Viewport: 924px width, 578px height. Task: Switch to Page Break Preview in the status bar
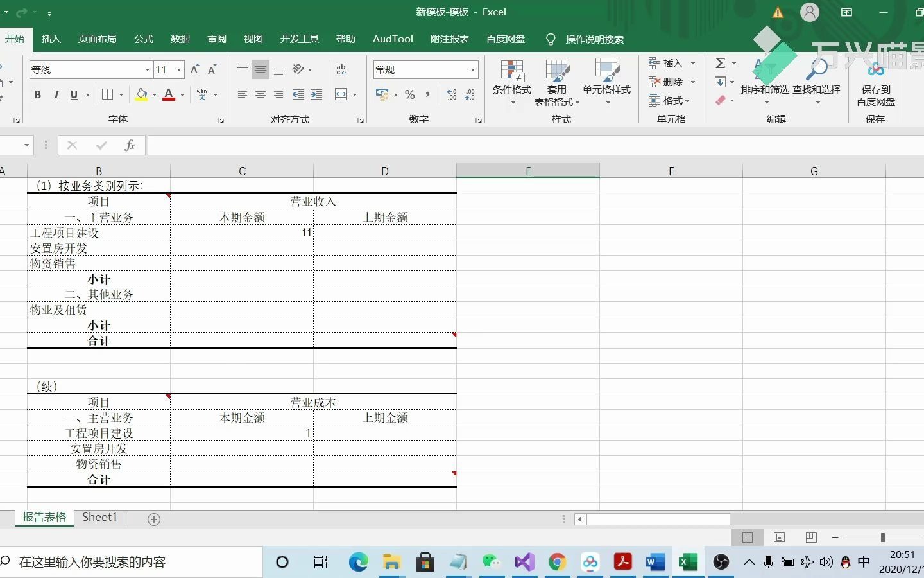pyautogui.click(x=811, y=538)
